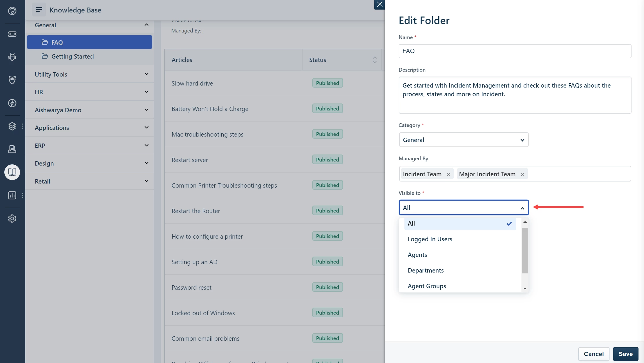The height and width of the screenshot is (363, 644).
Task: Open the Tickets icon in sidebar
Action: click(x=12, y=34)
